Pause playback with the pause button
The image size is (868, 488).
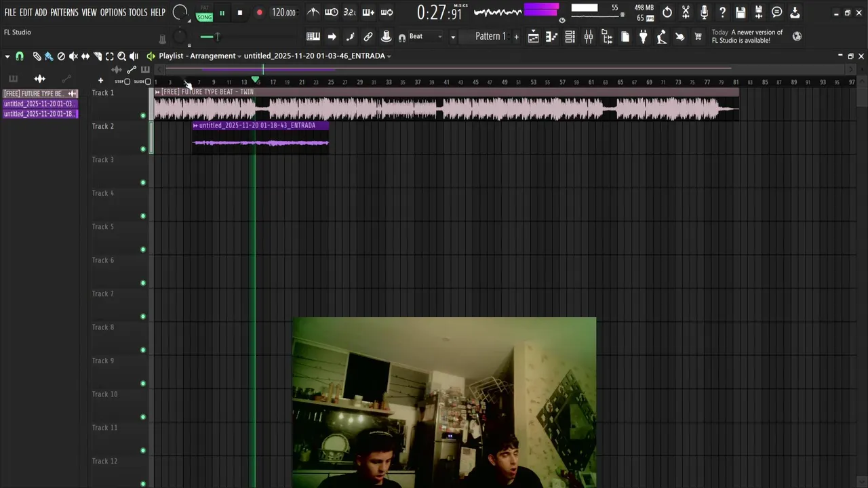[x=222, y=13]
